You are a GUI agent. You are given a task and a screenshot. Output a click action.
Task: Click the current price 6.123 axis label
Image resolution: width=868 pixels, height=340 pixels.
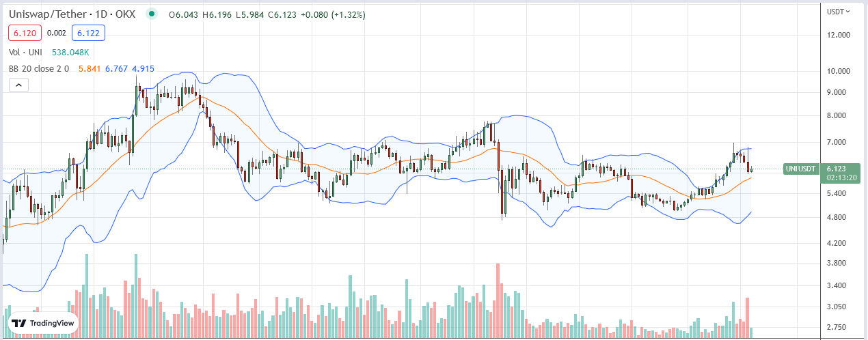click(x=837, y=168)
